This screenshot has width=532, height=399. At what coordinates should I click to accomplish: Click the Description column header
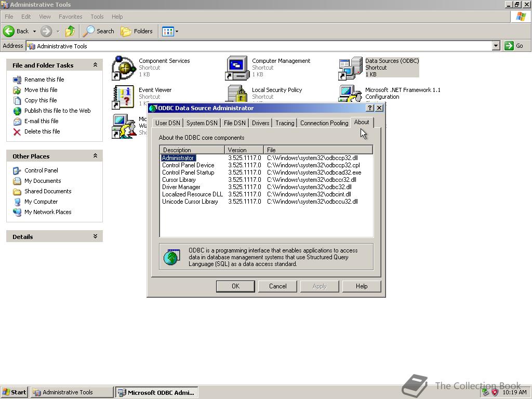coord(192,150)
